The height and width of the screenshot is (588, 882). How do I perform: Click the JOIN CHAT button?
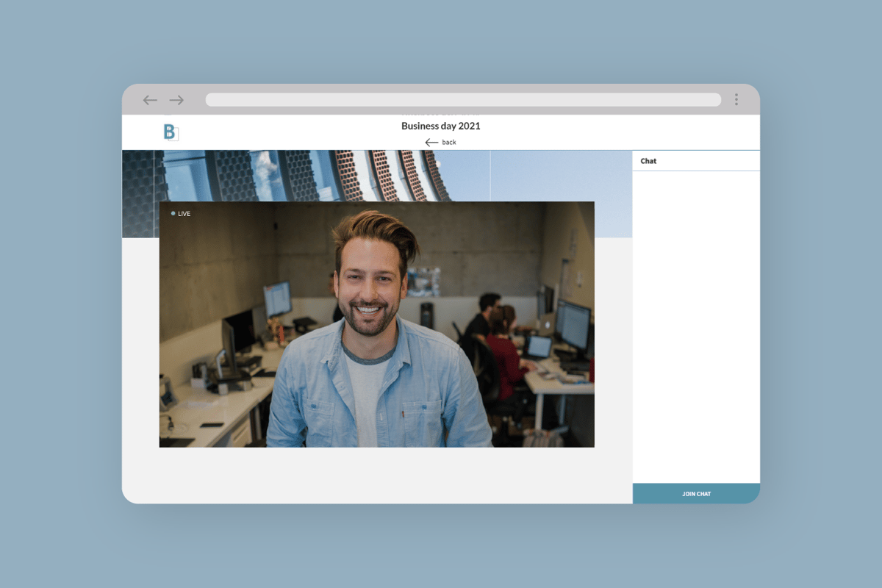click(x=696, y=494)
